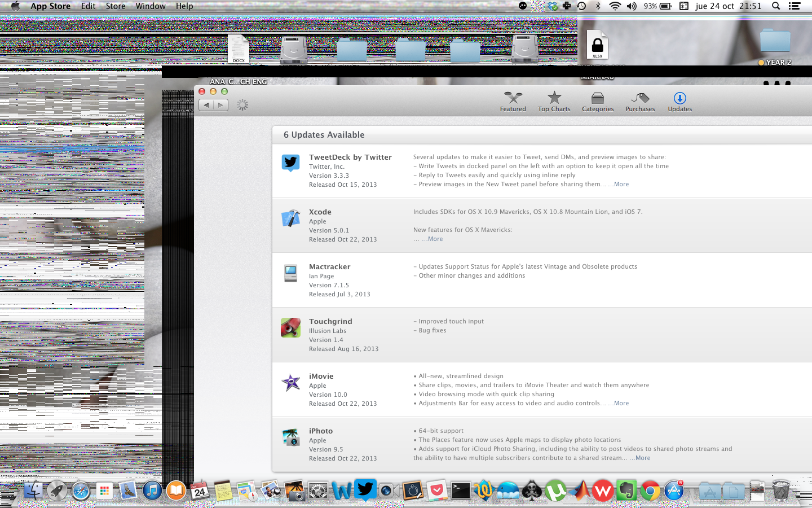Image resolution: width=812 pixels, height=508 pixels.
Task: Open the Store menu
Action: pyautogui.click(x=116, y=6)
